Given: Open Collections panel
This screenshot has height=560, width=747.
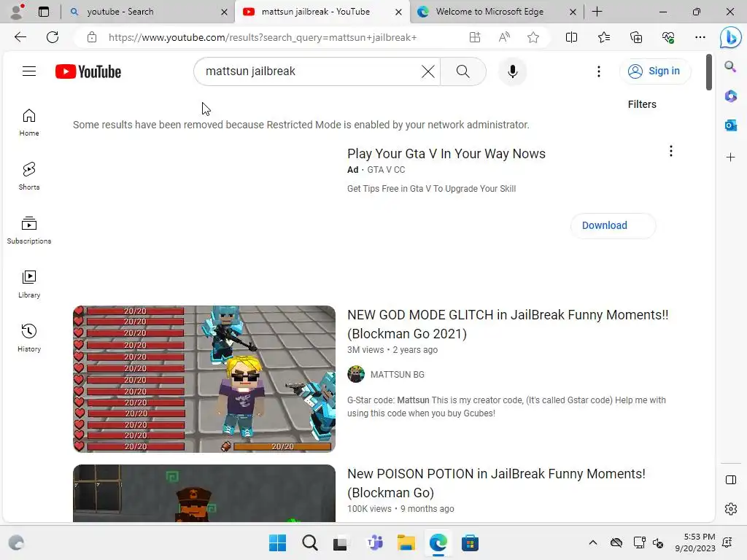Looking at the screenshot, I should pos(636,37).
